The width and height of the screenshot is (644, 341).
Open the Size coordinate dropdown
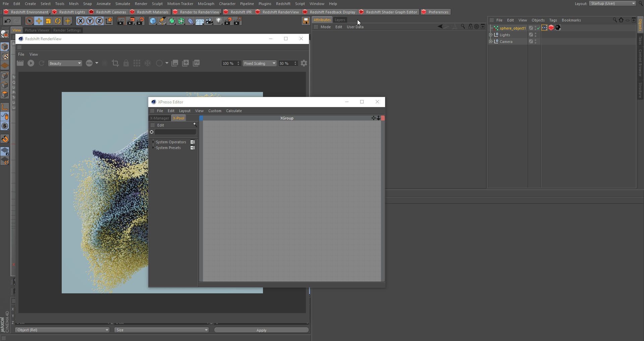tap(161, 330)
